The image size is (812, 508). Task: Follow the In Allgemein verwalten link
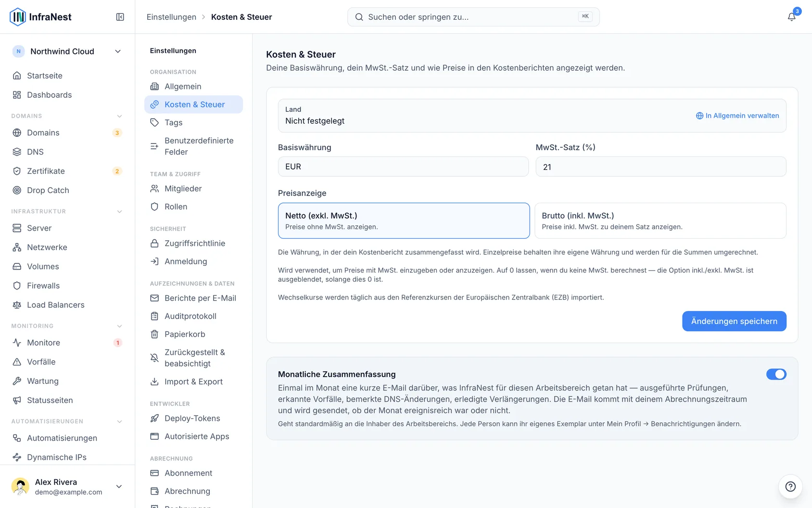point(737,116)
